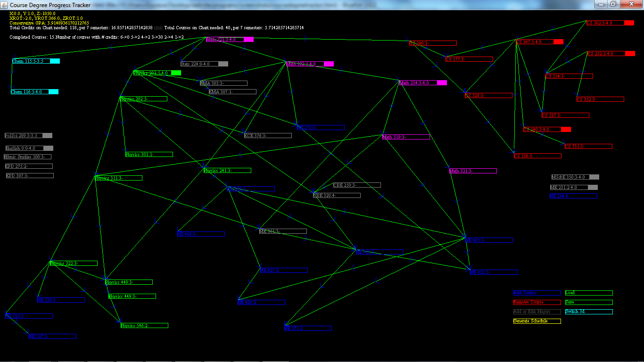Select the Stats 224 course node
The height and width of the screenshot is (362, 644).
204,64
